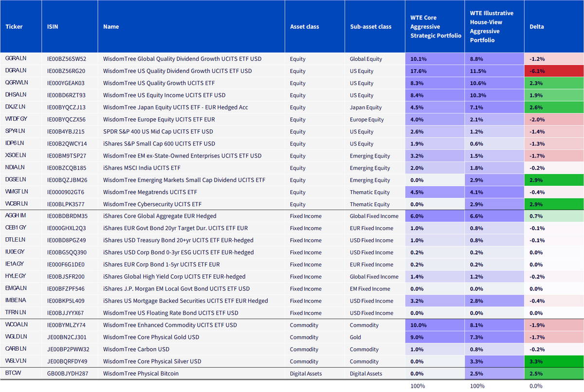Select ticker DXJZ LN
Image resolution: width=584 pixels, height=392 pixels.
point(16,107)
